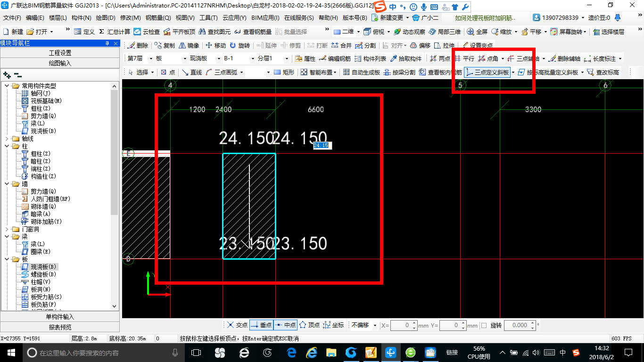Screen dimensions: 644x362
Task: Select the 直线 line drawing tool
Action: pos(192,72)
